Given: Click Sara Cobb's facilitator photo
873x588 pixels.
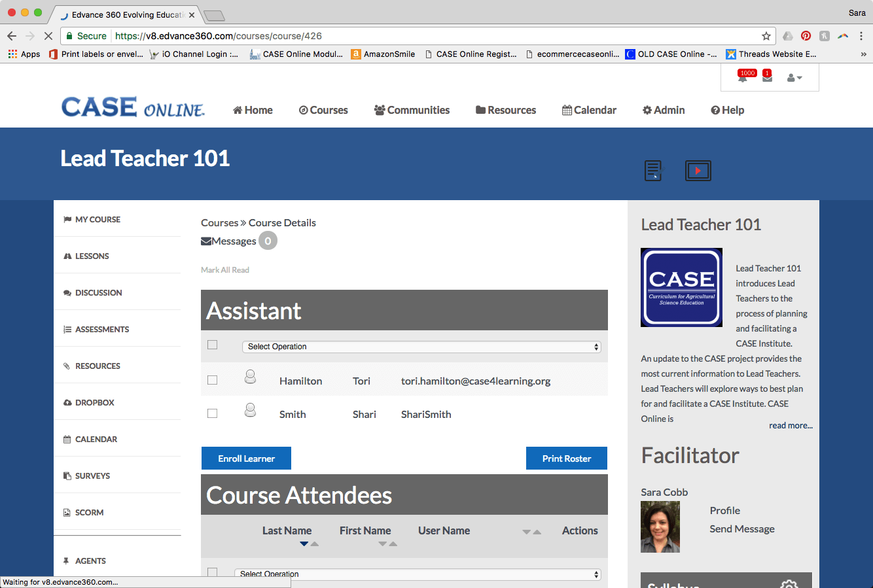Looking at the screenshot, I should click(660, 527).
